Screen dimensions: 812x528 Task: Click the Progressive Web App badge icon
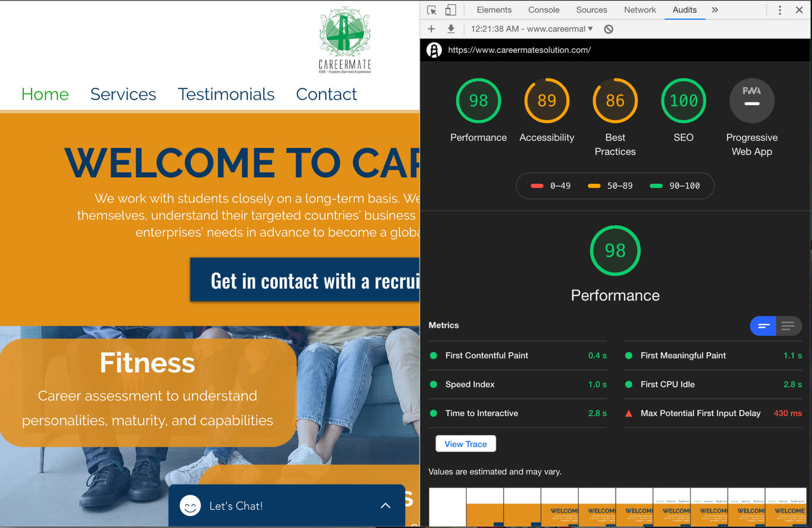(x=751, y=100)
